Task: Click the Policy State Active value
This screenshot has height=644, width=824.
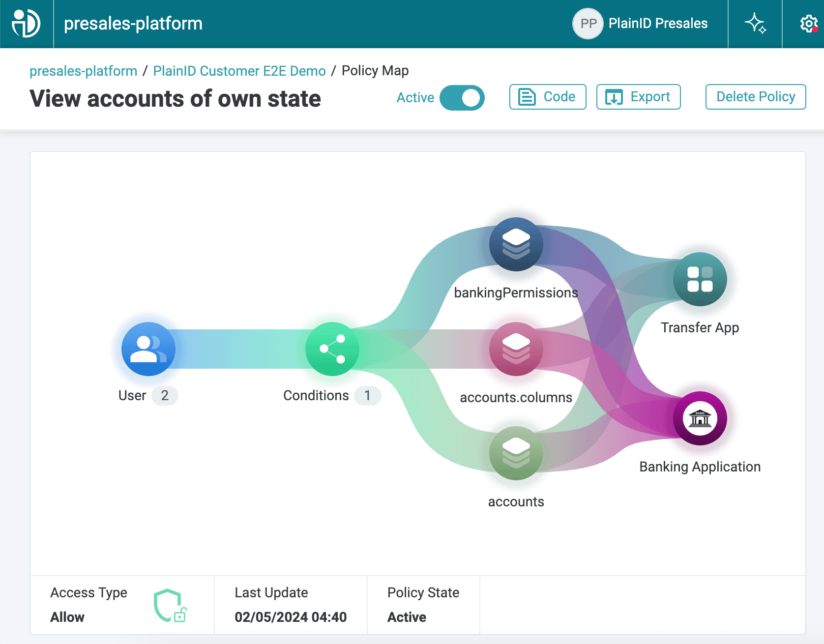Action: tap(407, 617)
